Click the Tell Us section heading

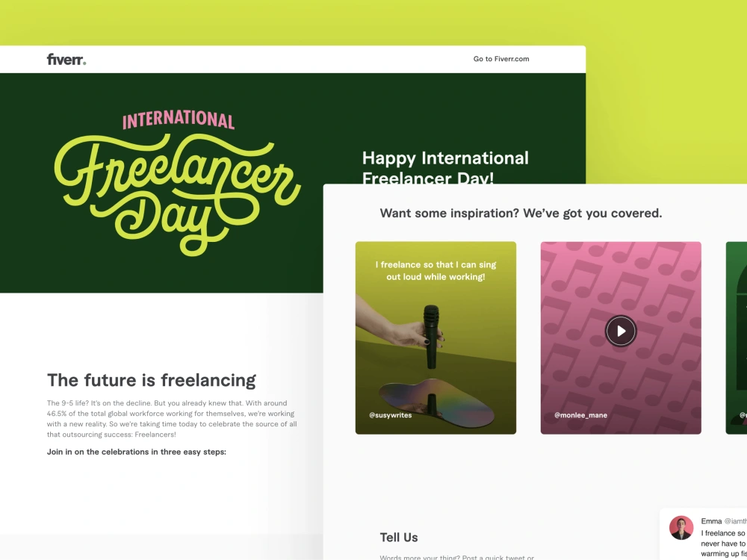click(399, 537)
